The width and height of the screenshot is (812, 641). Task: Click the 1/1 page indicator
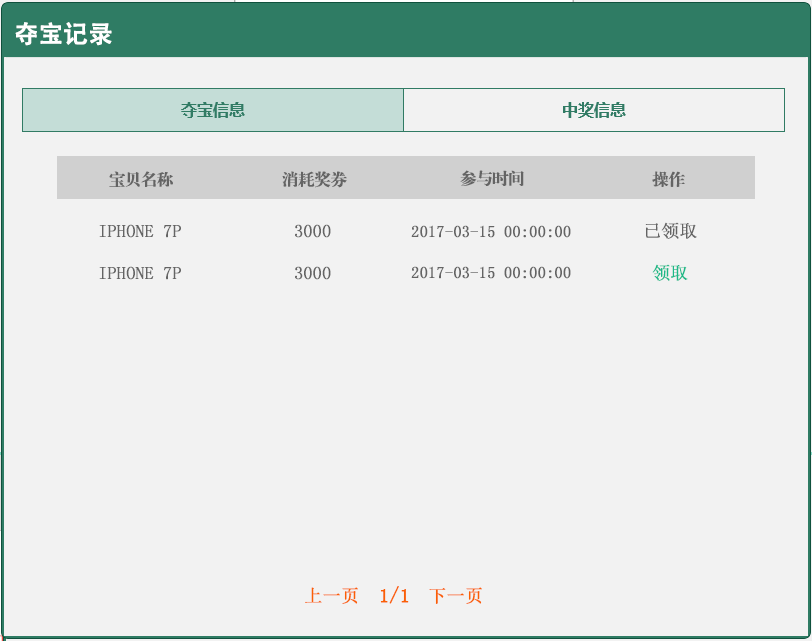point(394,596)
